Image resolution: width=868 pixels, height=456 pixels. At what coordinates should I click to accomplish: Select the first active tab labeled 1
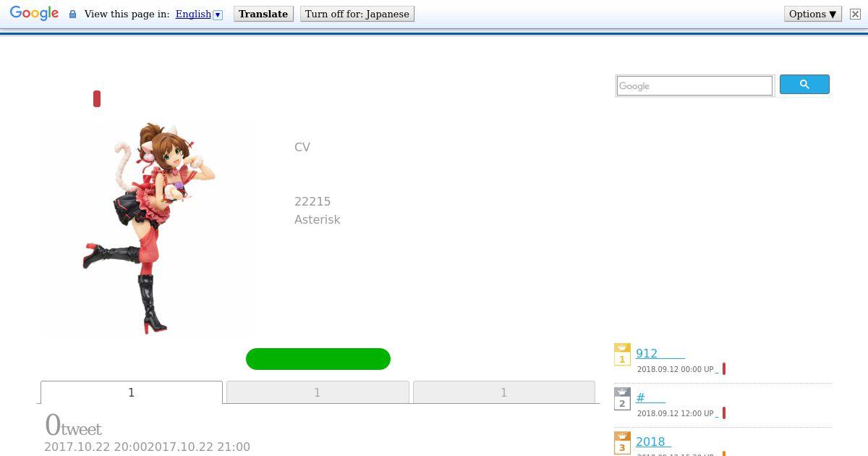click(x=132, y=392)
